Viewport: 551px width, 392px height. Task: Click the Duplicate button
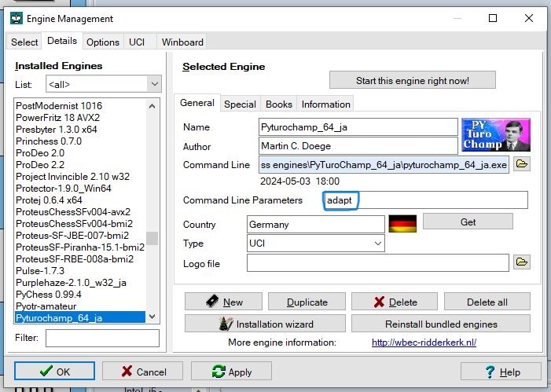pos(307,302)
